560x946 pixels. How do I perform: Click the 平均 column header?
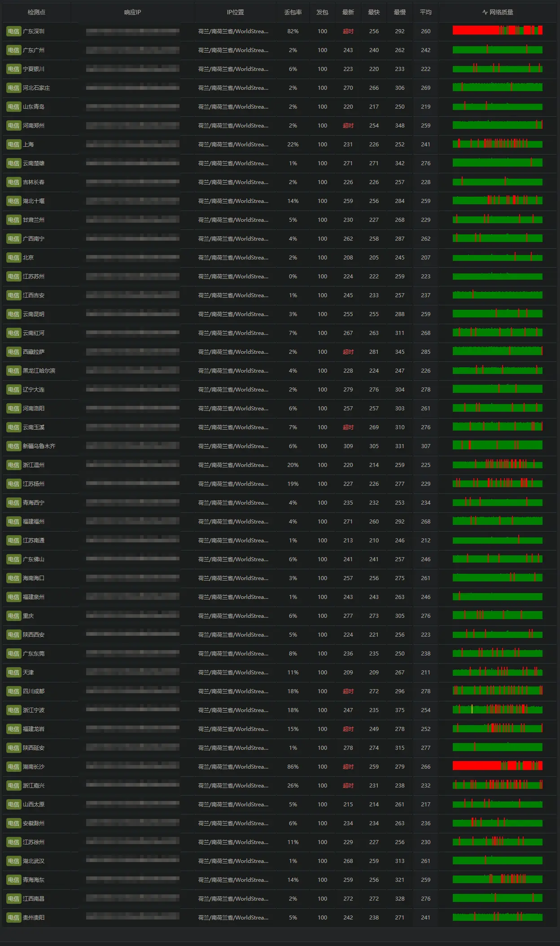pyautogui.click(x=425, y=12)
